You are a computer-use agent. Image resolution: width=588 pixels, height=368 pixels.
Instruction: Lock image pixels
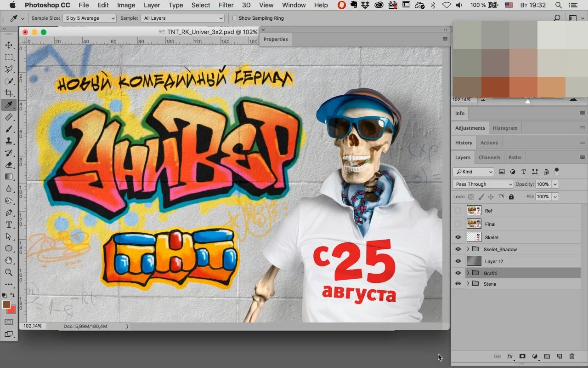481,196
